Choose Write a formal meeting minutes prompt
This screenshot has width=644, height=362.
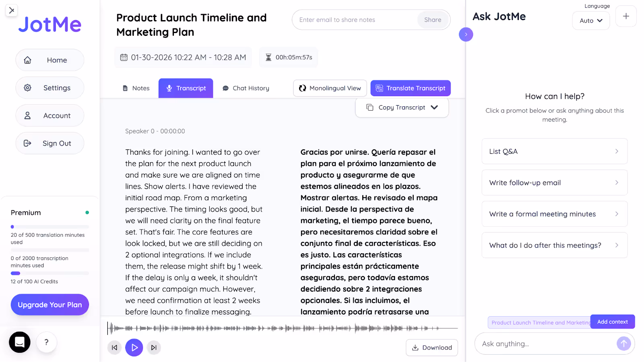pyautogui.click(x=555, y=214)
